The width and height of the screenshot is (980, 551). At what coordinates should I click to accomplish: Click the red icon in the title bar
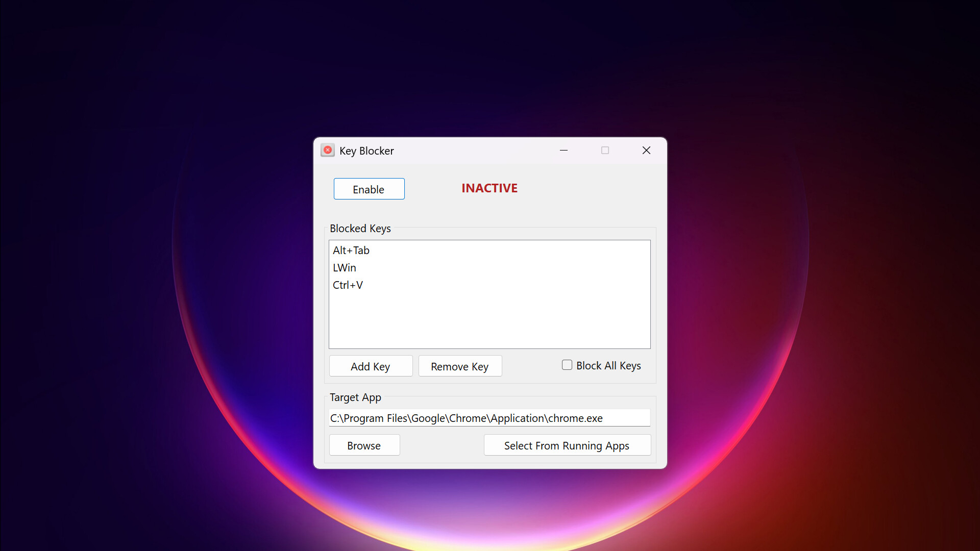click(x=327, y=150)
